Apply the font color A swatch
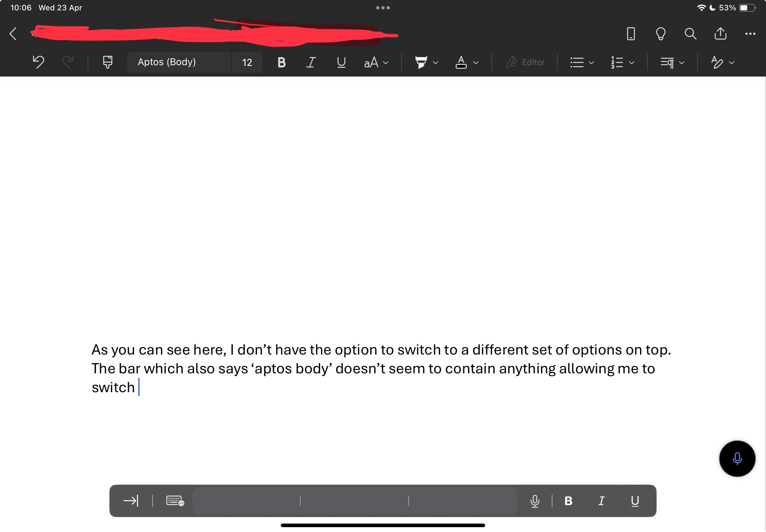766x532 pixels. pos(461,62)
